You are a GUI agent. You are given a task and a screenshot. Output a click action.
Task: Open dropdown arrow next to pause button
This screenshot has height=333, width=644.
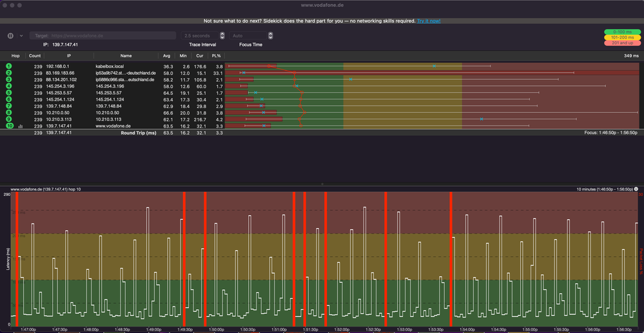coord(21,35)
